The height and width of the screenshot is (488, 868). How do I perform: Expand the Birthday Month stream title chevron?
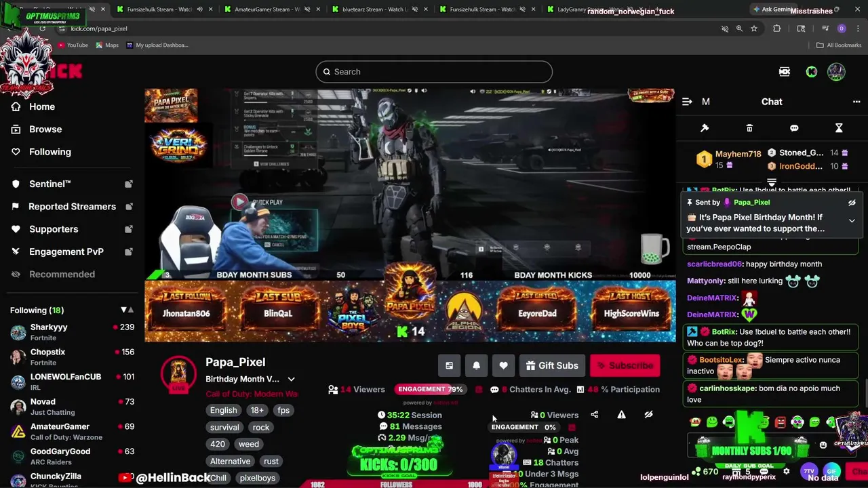point(291,379)
